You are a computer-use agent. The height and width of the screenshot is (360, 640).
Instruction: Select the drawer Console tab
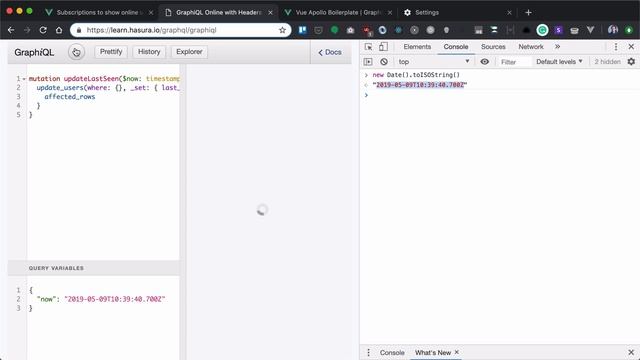click(392, 353)
